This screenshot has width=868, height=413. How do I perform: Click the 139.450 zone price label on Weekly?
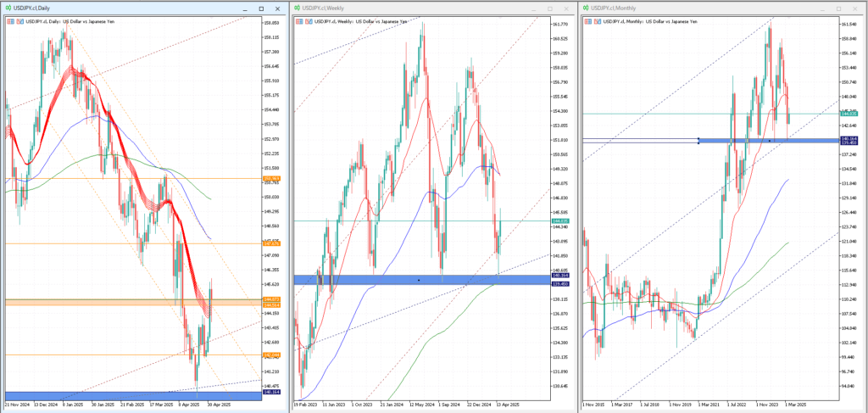(x=560, y=283)
